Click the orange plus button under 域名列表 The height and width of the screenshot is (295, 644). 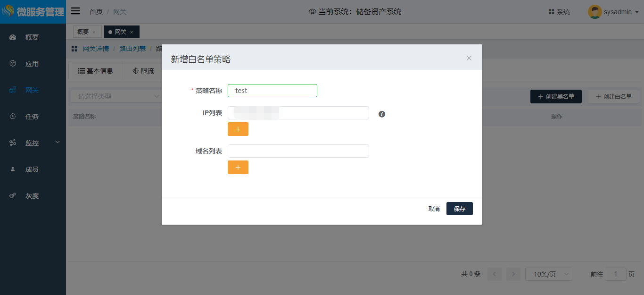pyautogui.click(x=238, y=167)
